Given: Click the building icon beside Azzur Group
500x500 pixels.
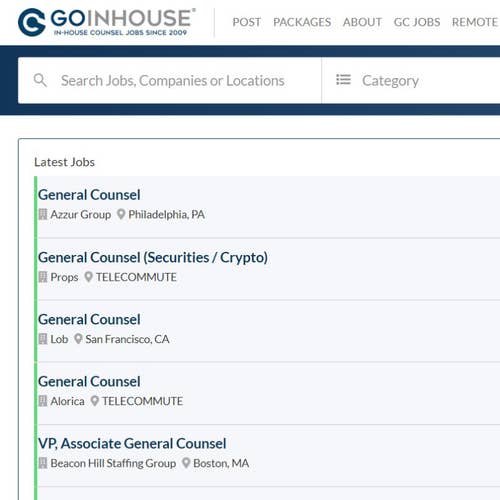Looking at the screenshot, I should [43, 214].
